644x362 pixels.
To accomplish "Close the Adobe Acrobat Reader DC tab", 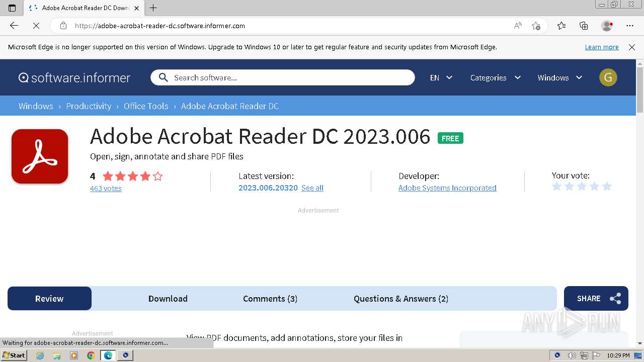I will (136, 8).
